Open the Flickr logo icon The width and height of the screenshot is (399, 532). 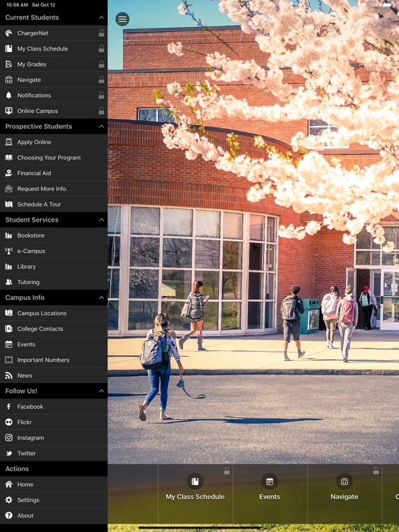point(9,422)
